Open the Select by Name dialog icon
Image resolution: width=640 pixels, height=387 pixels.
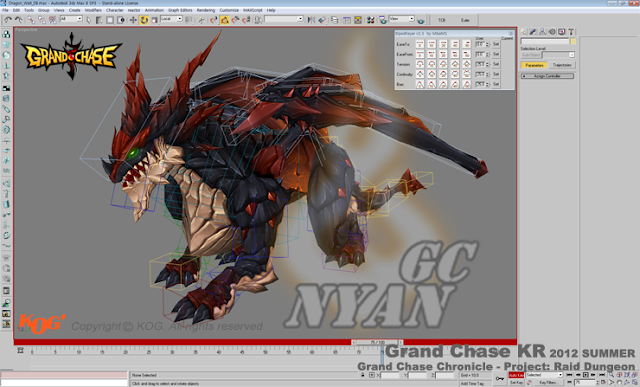tap(99, 20)
